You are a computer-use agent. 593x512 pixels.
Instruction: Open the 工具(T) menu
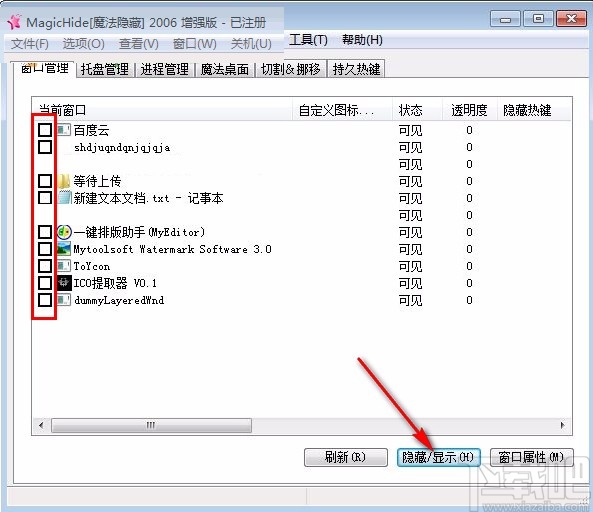pyautogui.click(x=308, y=40)
